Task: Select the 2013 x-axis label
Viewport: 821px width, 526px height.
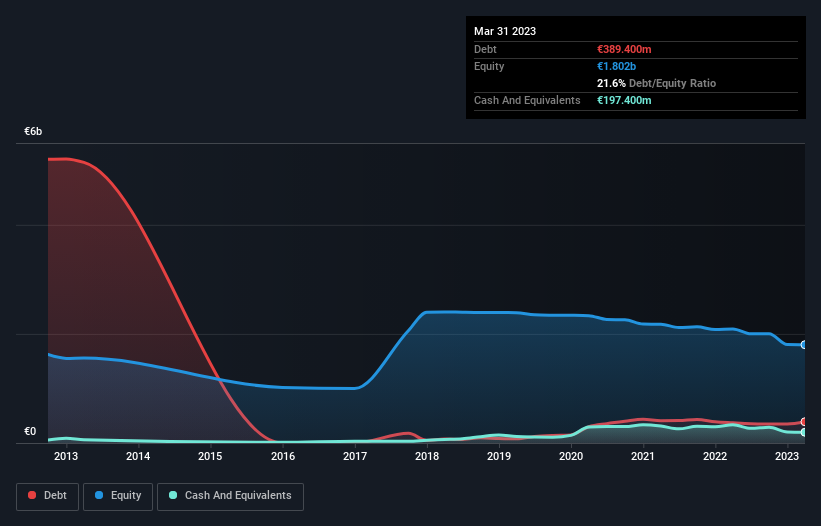Action: [x=66, y=456]
